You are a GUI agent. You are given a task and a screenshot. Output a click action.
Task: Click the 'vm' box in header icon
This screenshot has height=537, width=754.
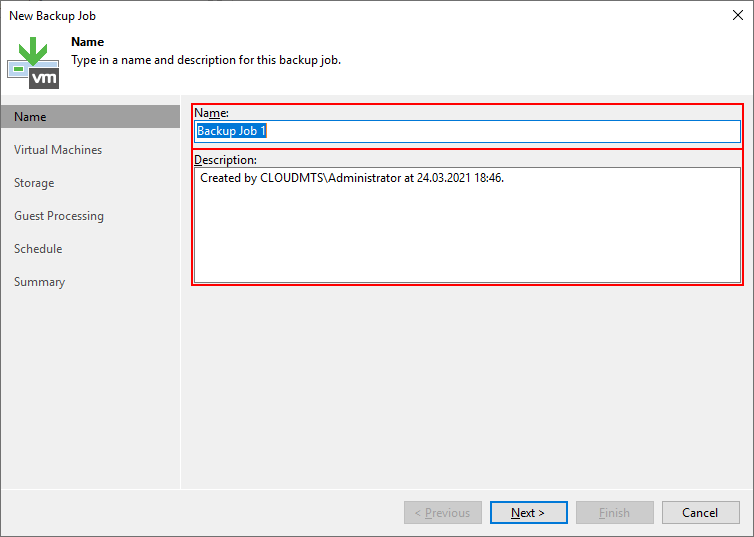pyautogui.click(x=45, y=76)
